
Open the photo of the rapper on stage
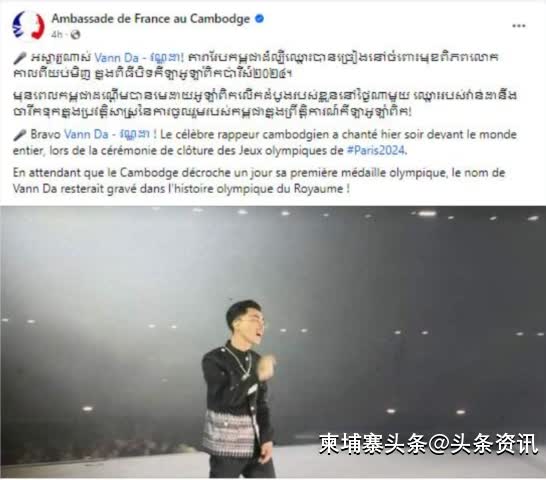click(273, 342)
